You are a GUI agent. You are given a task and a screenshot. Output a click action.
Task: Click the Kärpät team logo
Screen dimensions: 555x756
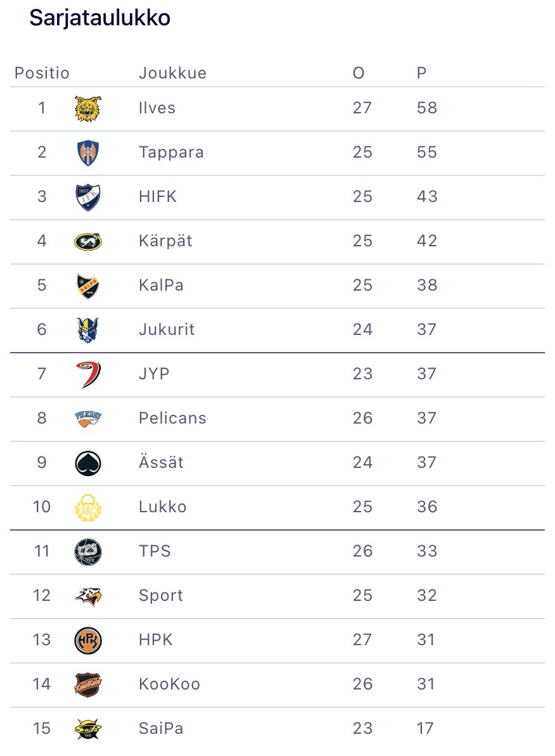point(87,241)
